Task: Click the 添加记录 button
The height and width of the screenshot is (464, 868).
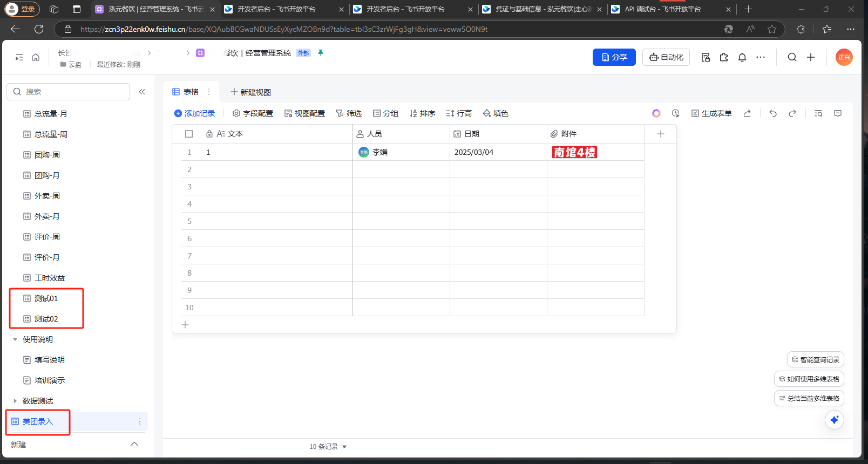Action: pyautogui.click(x=194, y=113)
